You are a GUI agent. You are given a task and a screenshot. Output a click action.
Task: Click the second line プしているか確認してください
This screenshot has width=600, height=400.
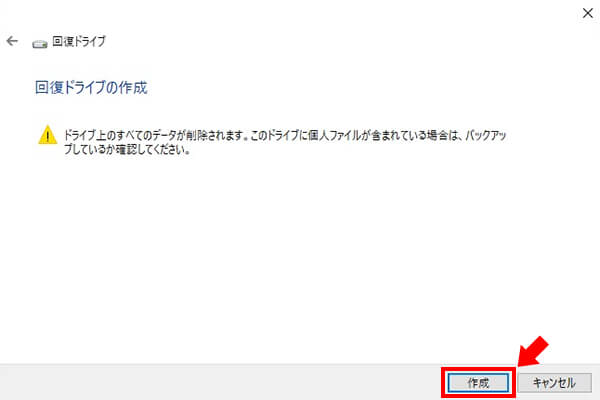coord(127,149)
